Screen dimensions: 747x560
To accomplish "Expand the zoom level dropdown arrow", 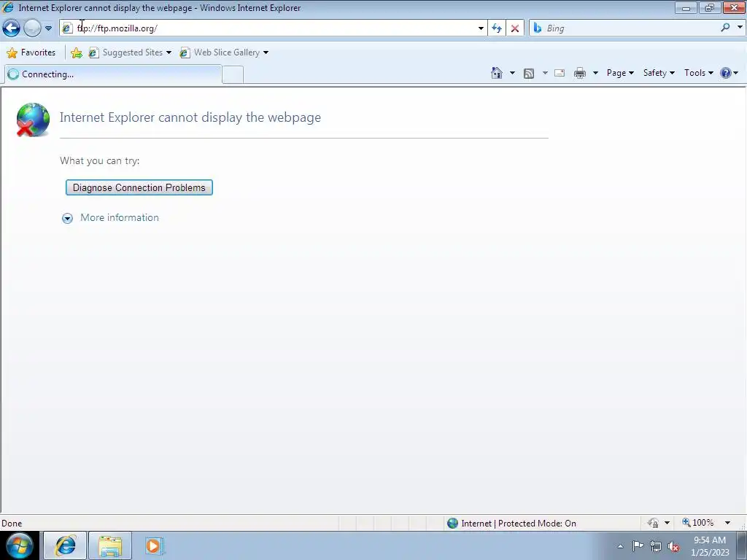I will click(x=727, y=523).
